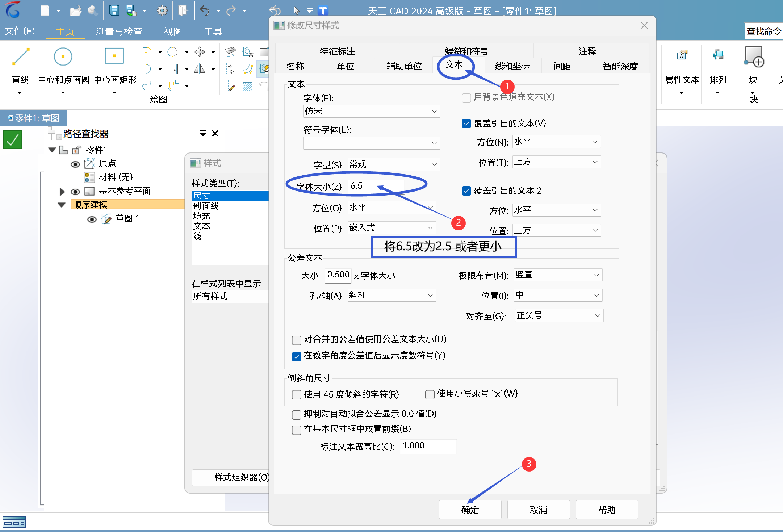The width and height of the screenshot is (783, 532).
Task: Open the 孔/轴(A) dropdown showing 斜杠
Action: (x=392, y=295)
